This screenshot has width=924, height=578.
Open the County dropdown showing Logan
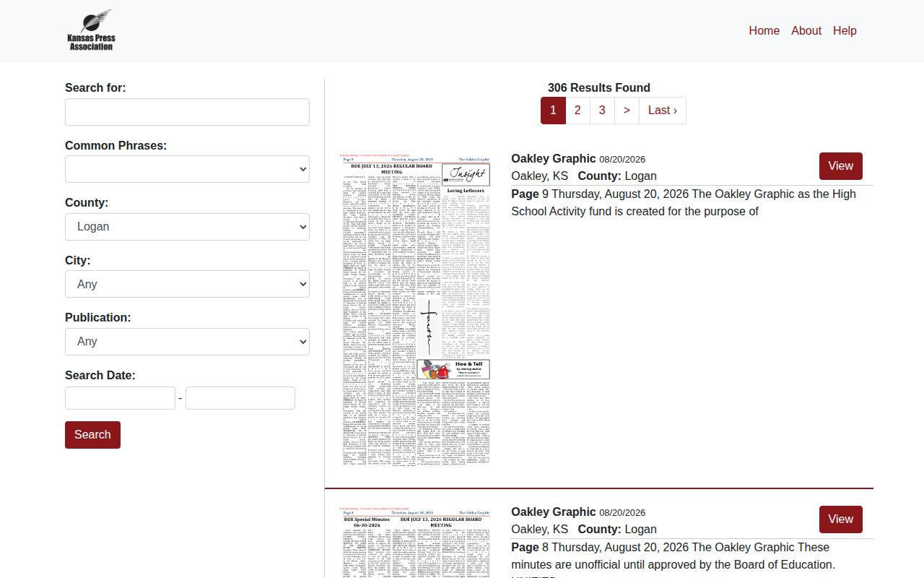[187, 227]
